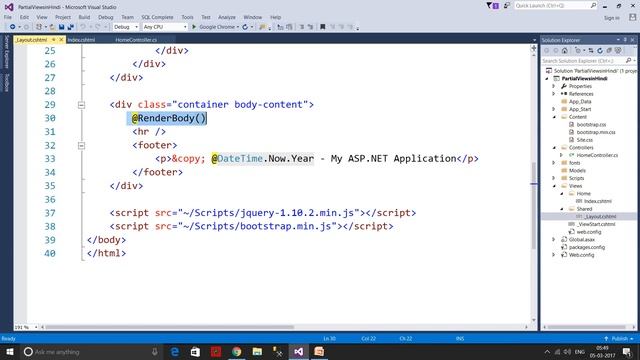The height and width of the screenshot is (360, 640).
Task: Expand the Scripts folder
Action: [x=554, y=178]
